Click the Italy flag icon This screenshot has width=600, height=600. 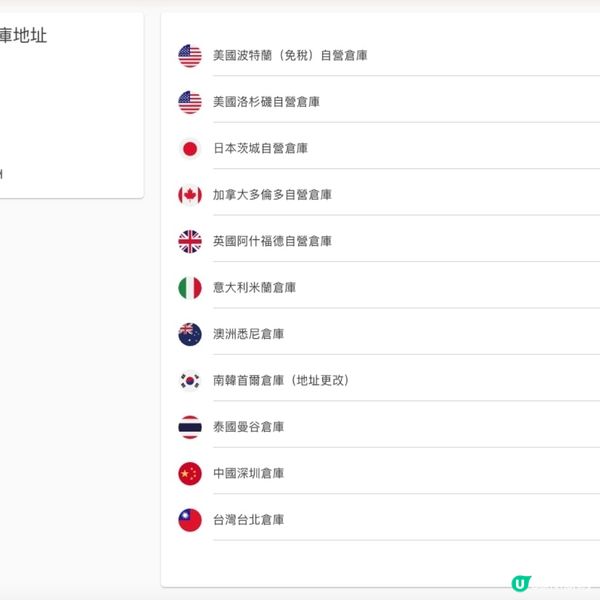(190, 288)
